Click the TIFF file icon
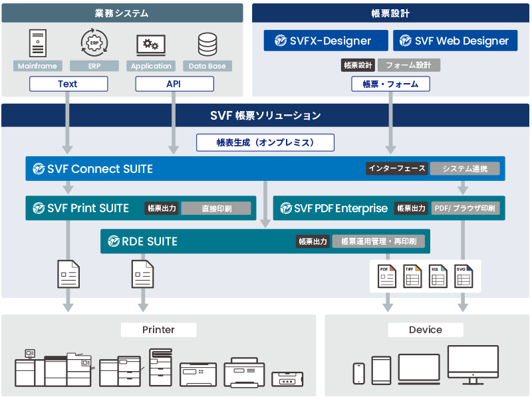The height and width of the screenshot is (399, 532). [x=412, y=276]
